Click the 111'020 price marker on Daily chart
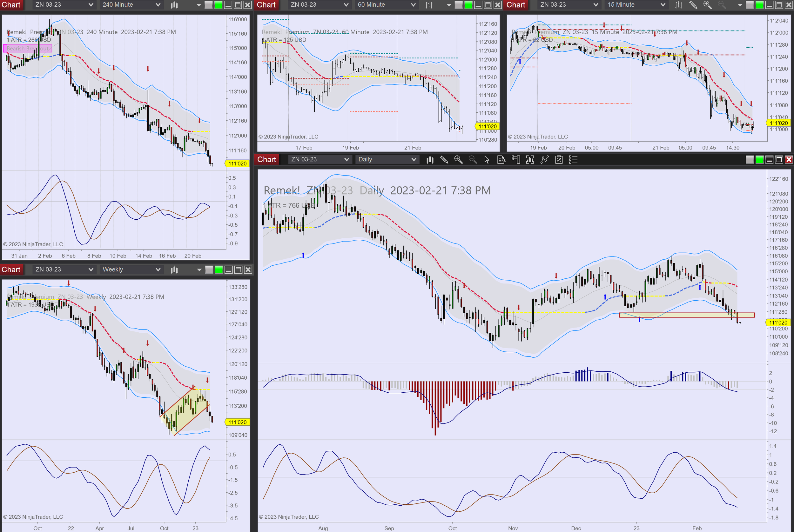 tap(778, 322)
